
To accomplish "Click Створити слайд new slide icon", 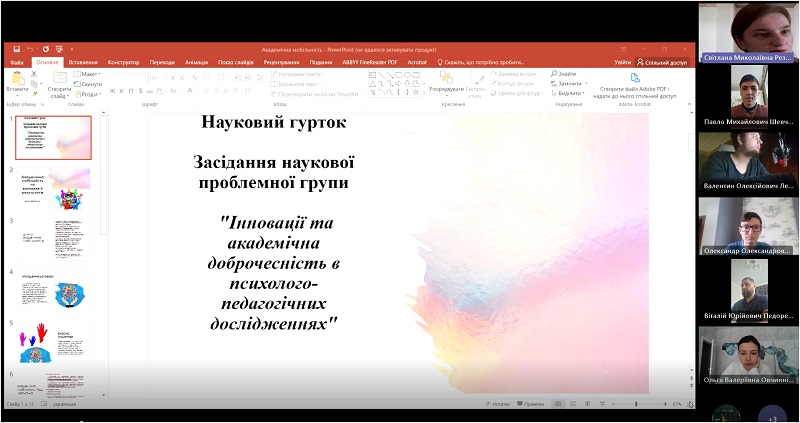I will pyautogui.click(x=60, y=78).
